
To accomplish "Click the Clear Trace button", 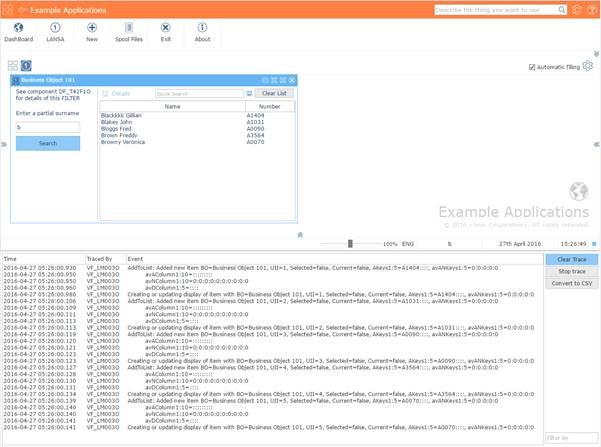I will pos(571,260).
